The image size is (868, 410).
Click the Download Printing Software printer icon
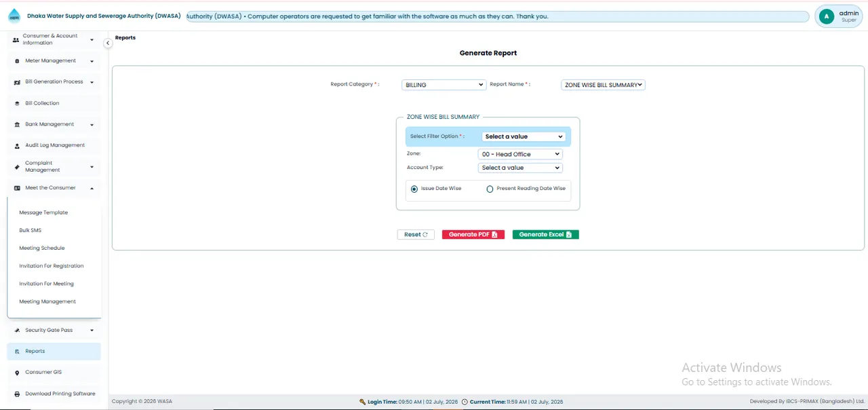17,394
